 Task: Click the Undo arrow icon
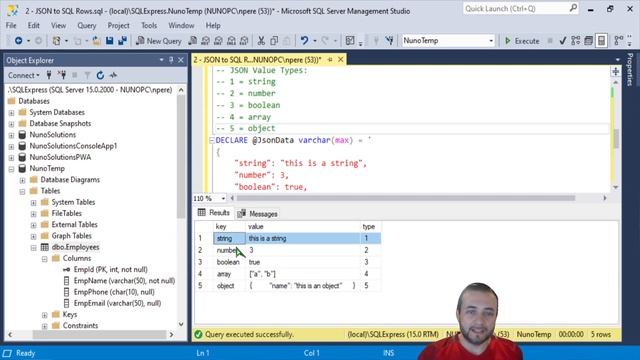(304, 41)
